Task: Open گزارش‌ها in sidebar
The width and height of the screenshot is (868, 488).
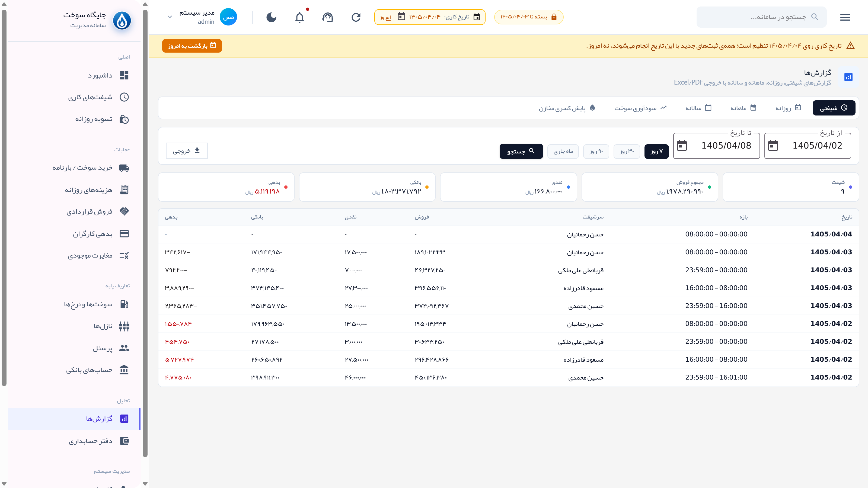Action: click(74, 419)
